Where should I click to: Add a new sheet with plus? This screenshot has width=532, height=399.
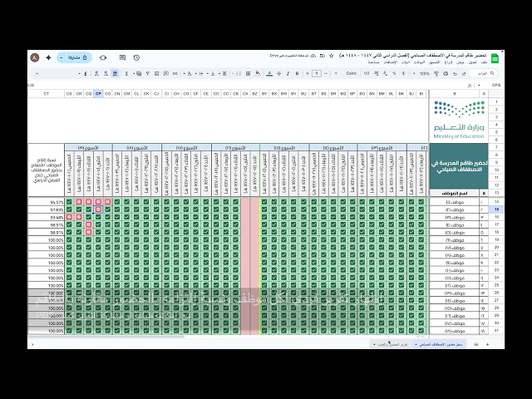(x=488, y=344)
